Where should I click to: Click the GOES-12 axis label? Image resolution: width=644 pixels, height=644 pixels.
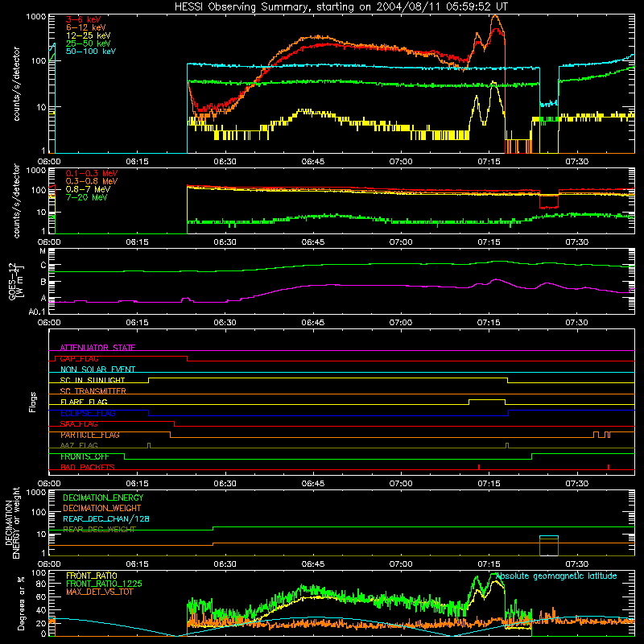click(15, 281)
